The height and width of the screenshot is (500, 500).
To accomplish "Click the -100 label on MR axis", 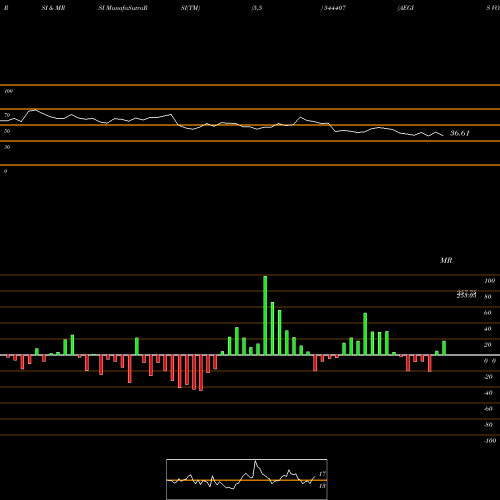I will point(489,441).
